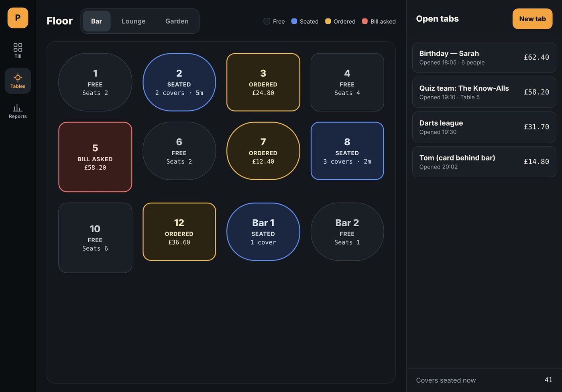This screenshot has width=562, height=392.
Task: Open ordered table 7 at £12.40
Action: 263,151
